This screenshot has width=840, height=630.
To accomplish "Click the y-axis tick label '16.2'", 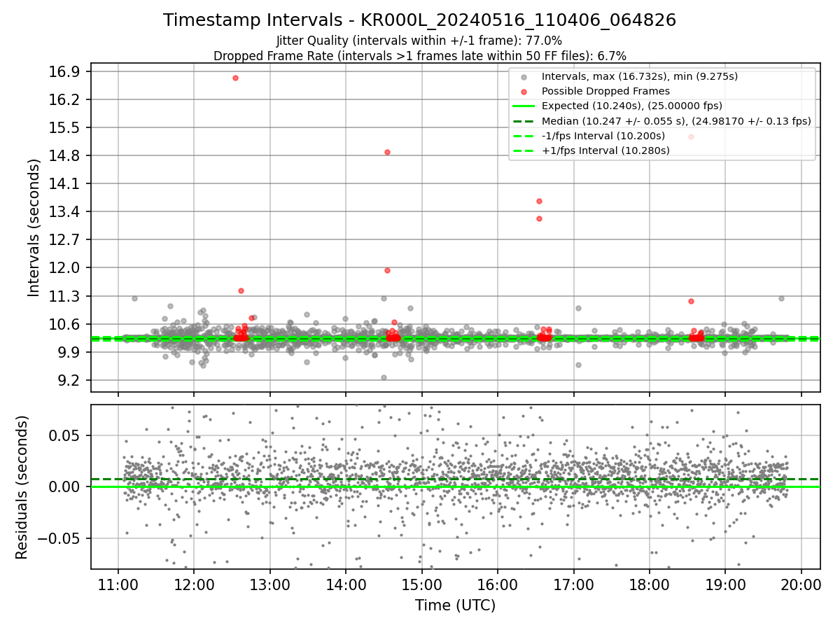I will point(66,99).
